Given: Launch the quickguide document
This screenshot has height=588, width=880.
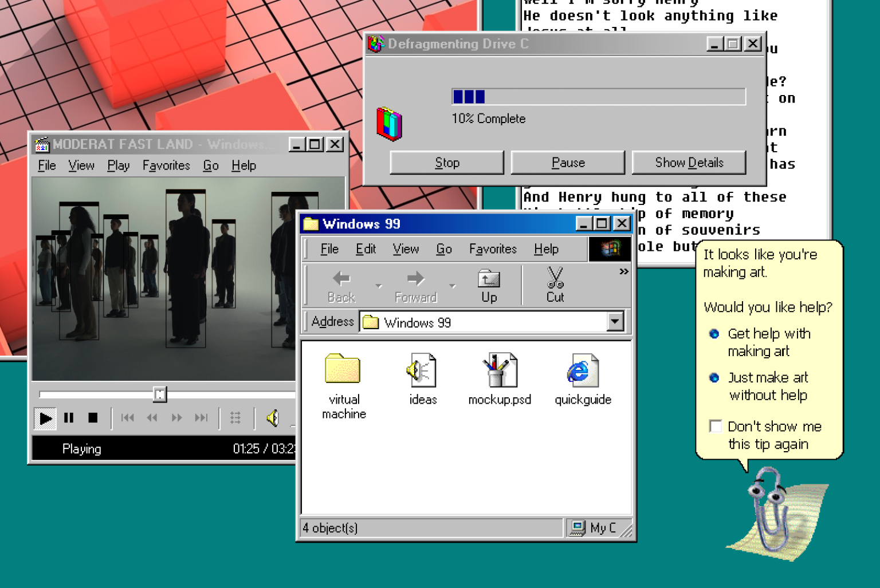Looking at the screenshot, I should (x=582, y=369).
